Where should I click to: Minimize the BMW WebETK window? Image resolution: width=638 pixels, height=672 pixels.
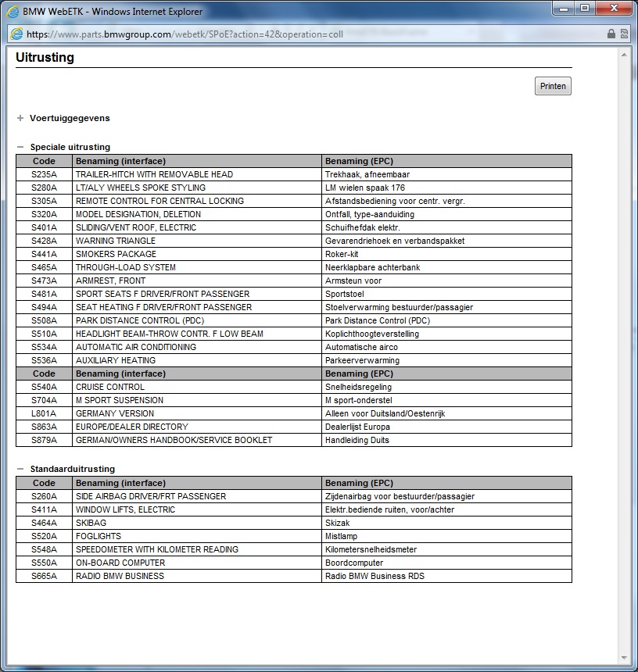tap(564, 8)
